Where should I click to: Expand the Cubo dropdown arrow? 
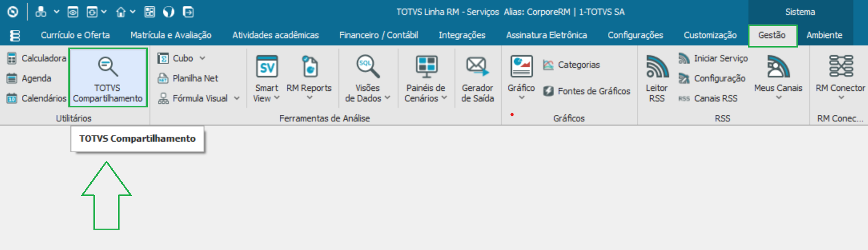coord(202,58)
